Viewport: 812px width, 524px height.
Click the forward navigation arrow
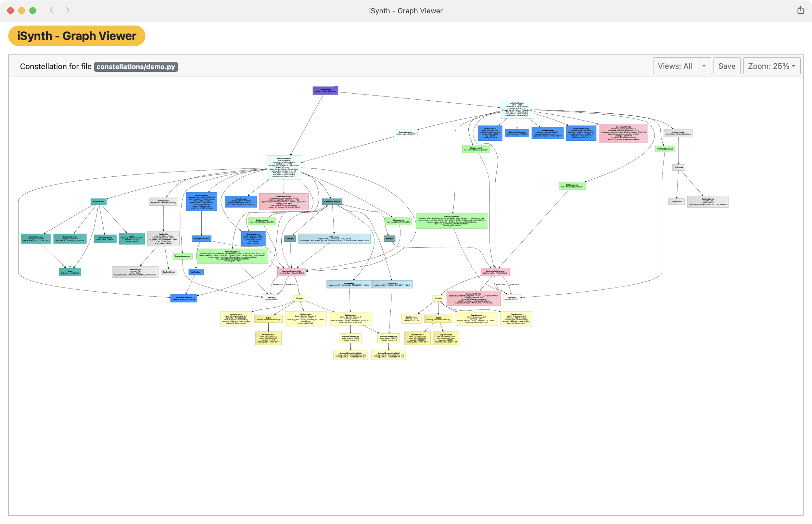point(67,10)
